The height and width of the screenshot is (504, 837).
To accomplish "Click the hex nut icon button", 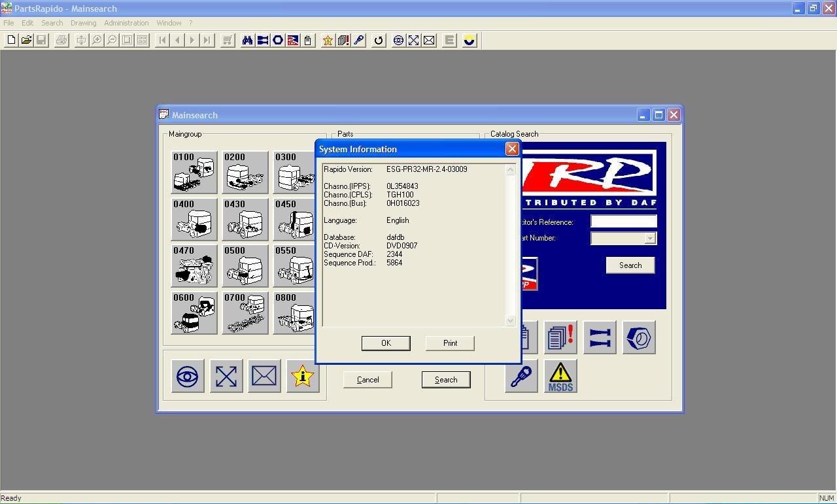I will [639, 338].
